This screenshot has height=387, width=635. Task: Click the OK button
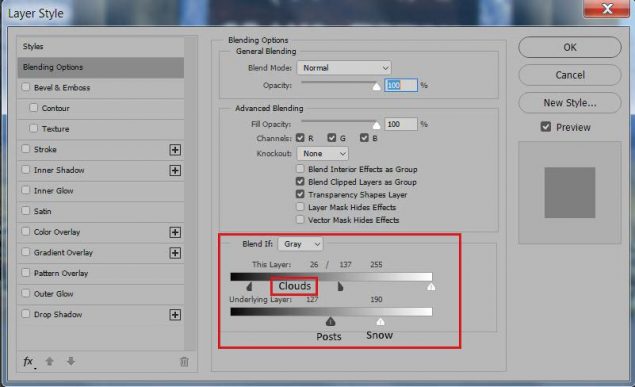click(570, 47)
